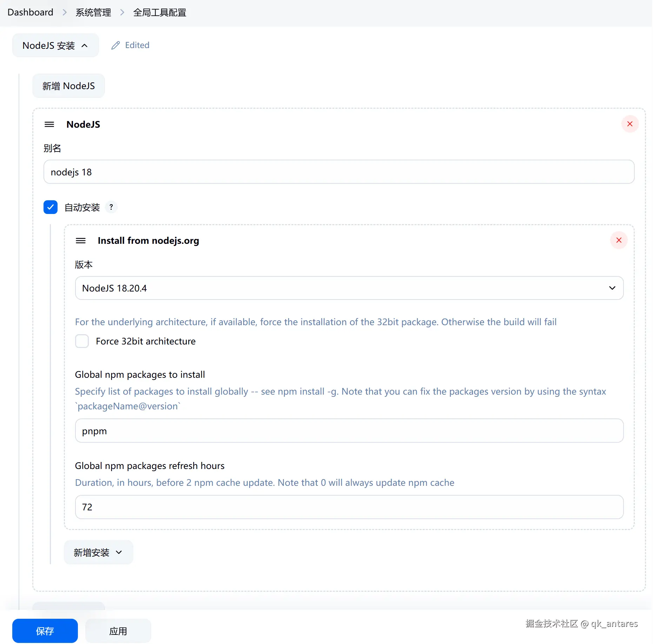Grab the NodeJS block drag handle
The image size is (653, 644).
(49, 124)
